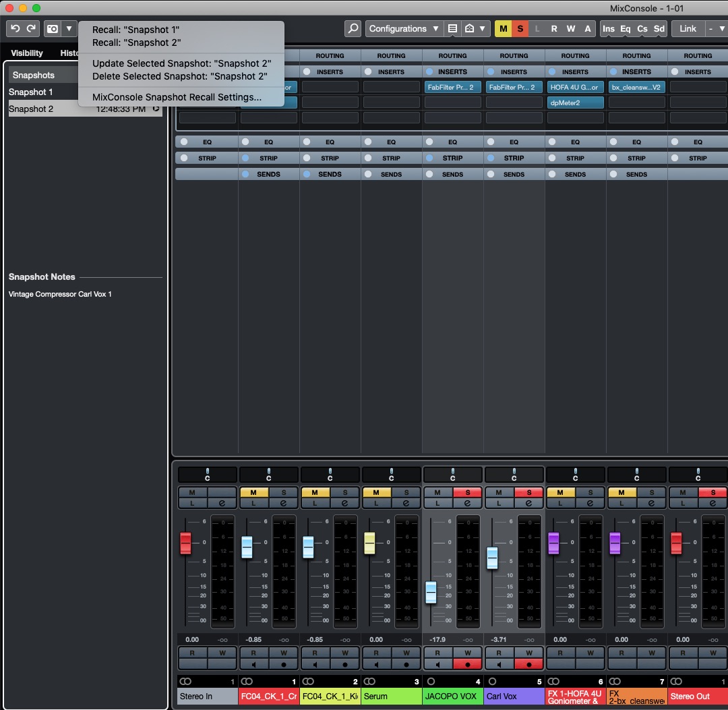Click the camera Save Snapshot icon
The width and height of the screenshot is (728, 710).
pyautogui.click(x=52, y=29)
